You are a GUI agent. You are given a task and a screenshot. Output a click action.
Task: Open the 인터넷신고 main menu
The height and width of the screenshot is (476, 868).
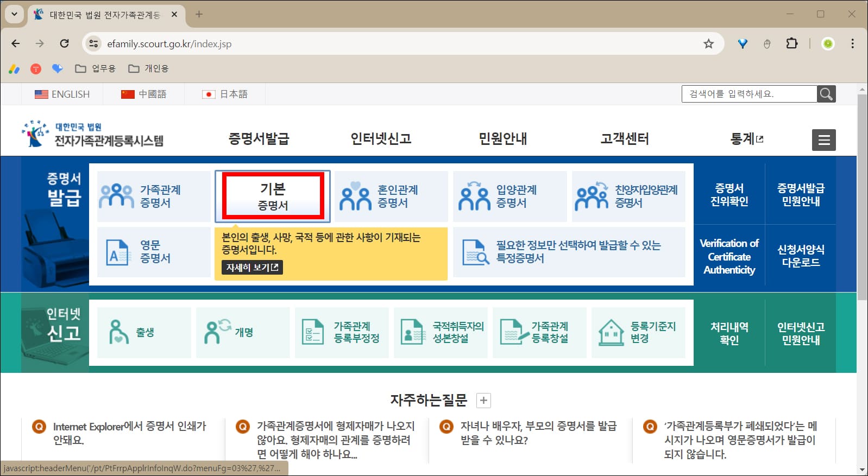coord(381,139)
